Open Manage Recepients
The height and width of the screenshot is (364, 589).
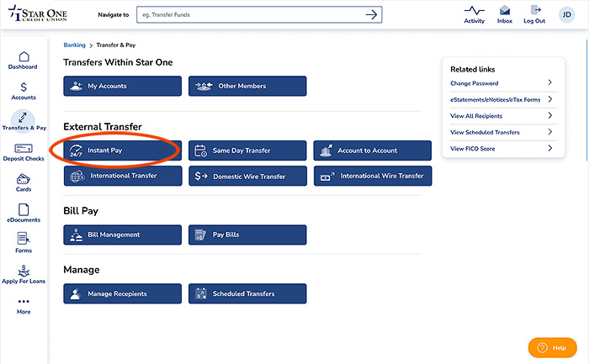(x=123, y=293)
